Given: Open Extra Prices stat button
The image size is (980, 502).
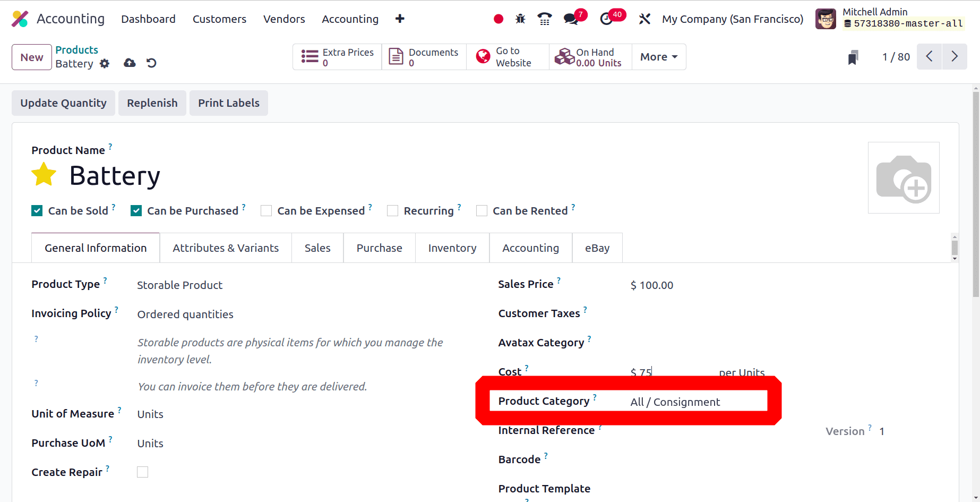Looking at the screenshot, I should pos(337,57).
